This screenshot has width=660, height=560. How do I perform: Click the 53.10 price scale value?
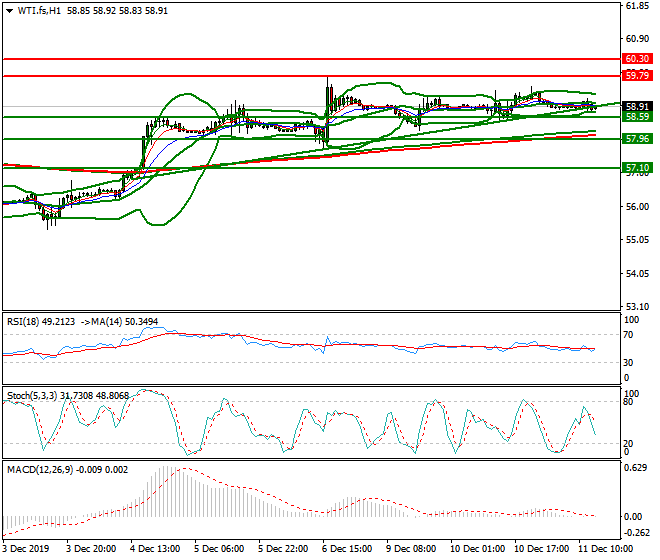click(637, 307)
